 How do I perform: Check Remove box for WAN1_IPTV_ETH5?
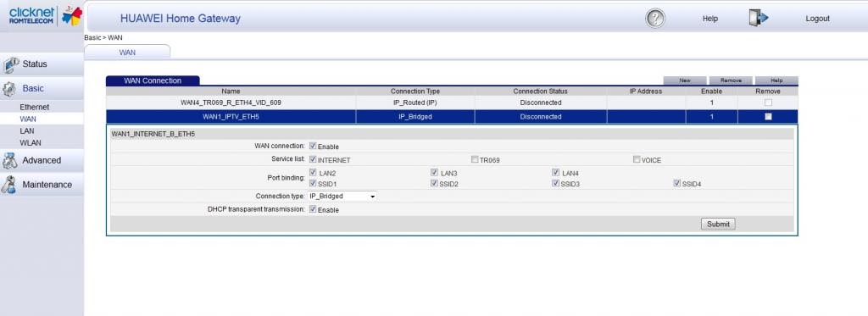pyautogui.click(x=768, y=116)
